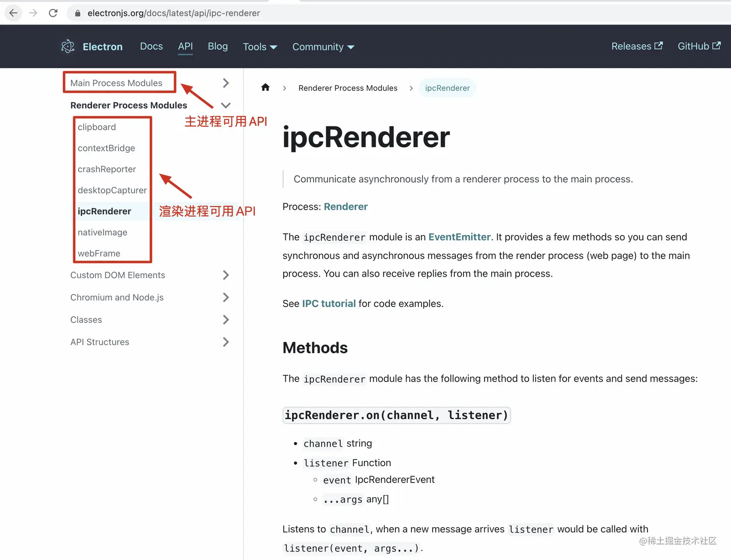This screenshot has width=731, height=560.
Task: Select the API navigation tab
Action: pyautogui.click(x=185, y=46)
